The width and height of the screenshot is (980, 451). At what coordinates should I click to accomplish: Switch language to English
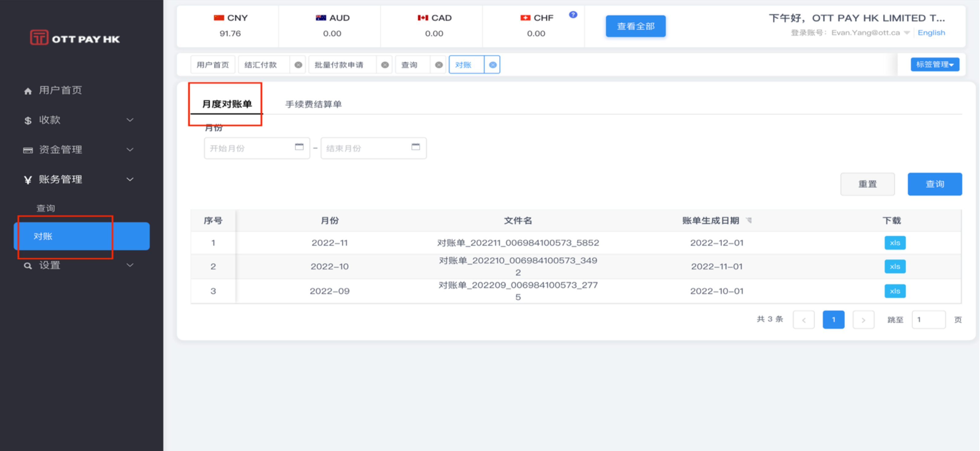pyautogui.click(x=931, y=33)
